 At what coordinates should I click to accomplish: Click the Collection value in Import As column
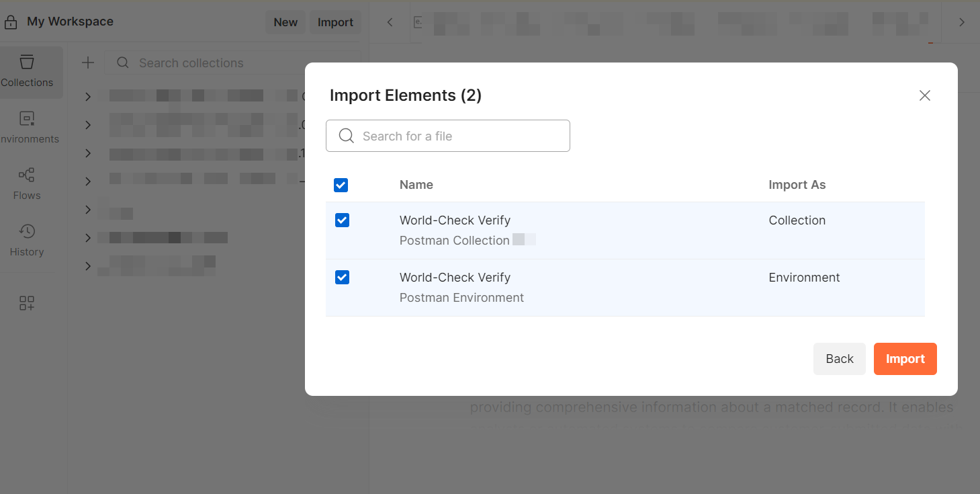[797, 220]
